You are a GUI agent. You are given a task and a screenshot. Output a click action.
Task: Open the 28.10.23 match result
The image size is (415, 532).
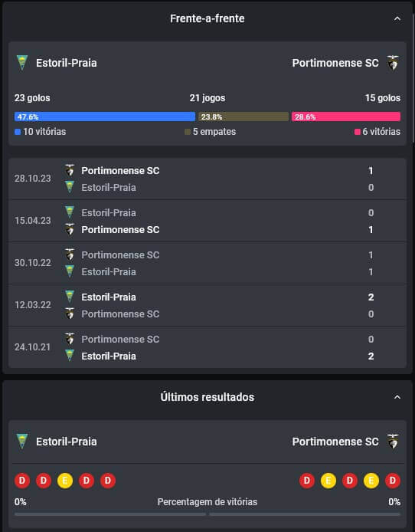(x=207, y=179)
